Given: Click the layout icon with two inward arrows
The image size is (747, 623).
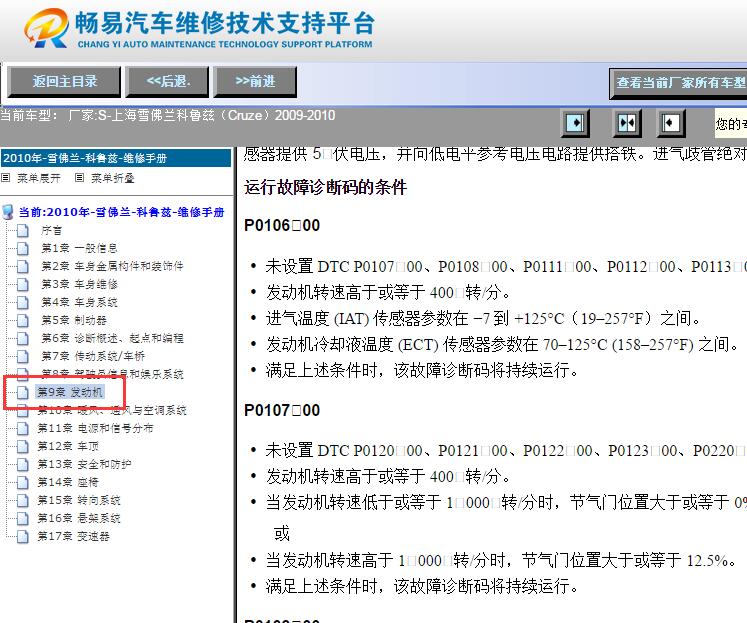Looking at the screenshot, I should (x=626, y=123).
